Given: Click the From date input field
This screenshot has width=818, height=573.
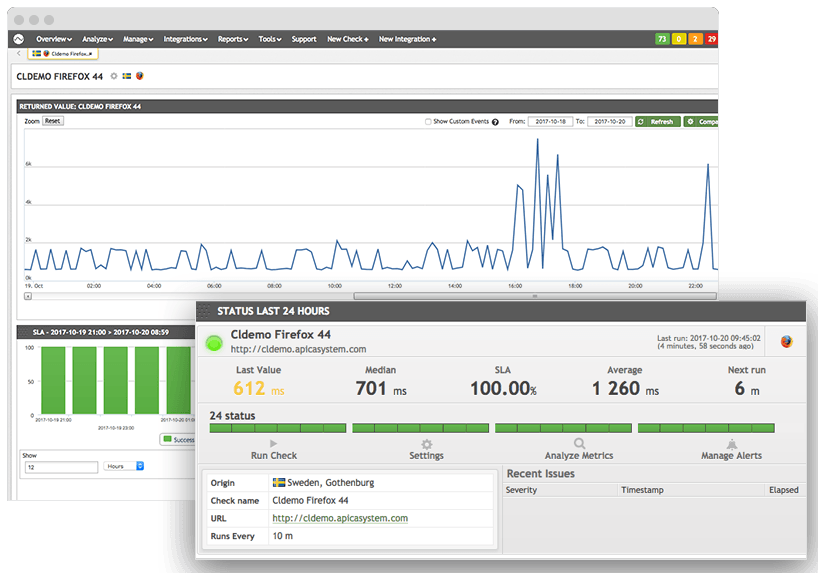Looking at the screenshot, I should point(550,122).
